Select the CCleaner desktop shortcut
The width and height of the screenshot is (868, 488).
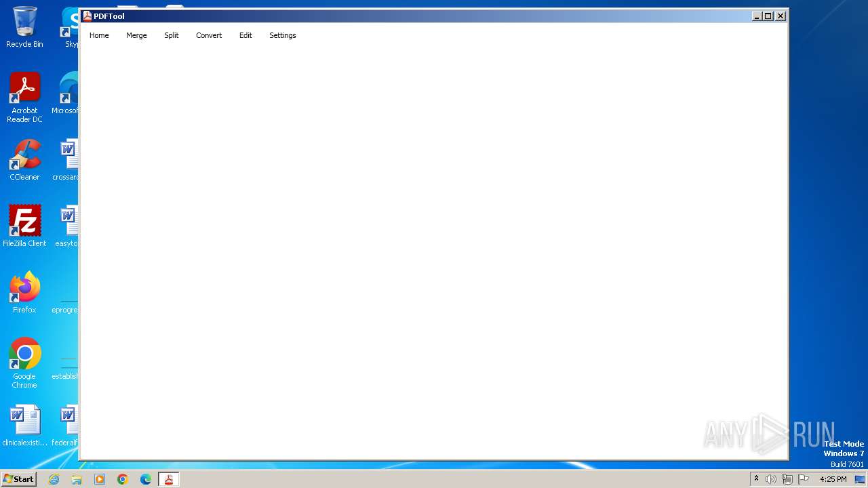[x=24, y=160]
